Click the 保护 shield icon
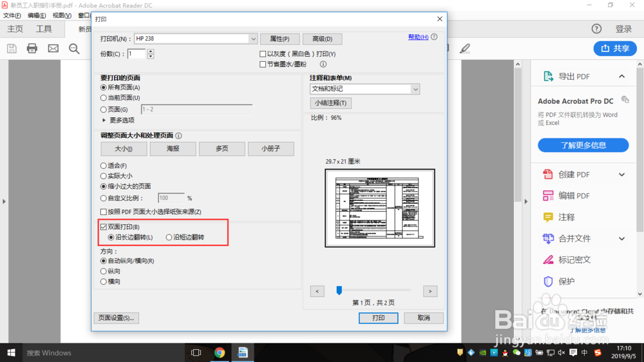The height and width of the screenshot is (362, 644). click(548, 281)
